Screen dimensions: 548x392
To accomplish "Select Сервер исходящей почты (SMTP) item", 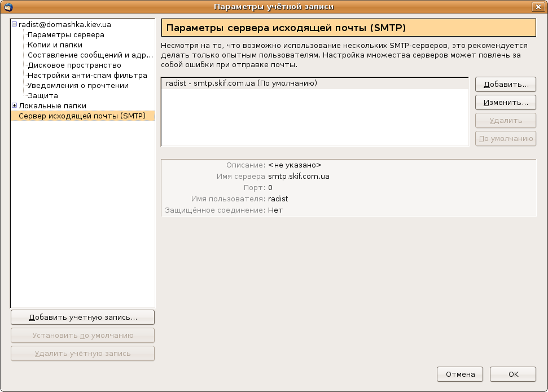I will [x=82, y=116].
